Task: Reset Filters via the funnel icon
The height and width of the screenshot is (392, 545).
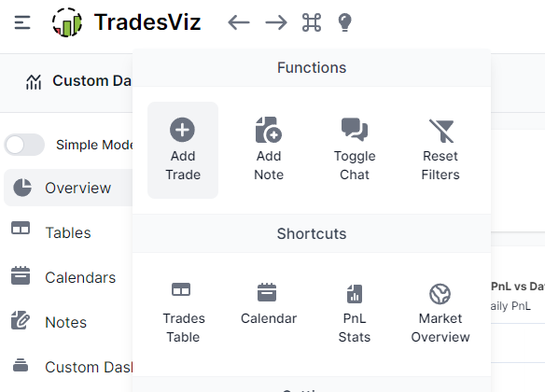Action: click(440, 150)
